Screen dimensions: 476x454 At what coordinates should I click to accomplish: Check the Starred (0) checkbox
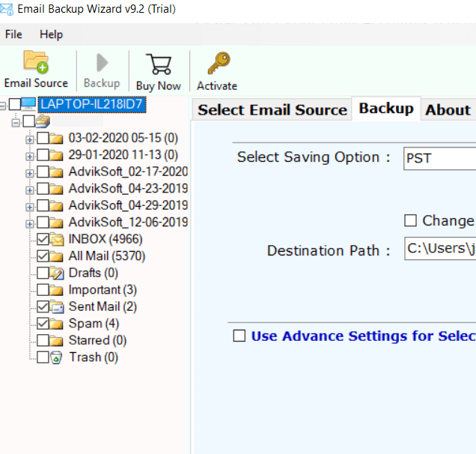coord(43,341)
